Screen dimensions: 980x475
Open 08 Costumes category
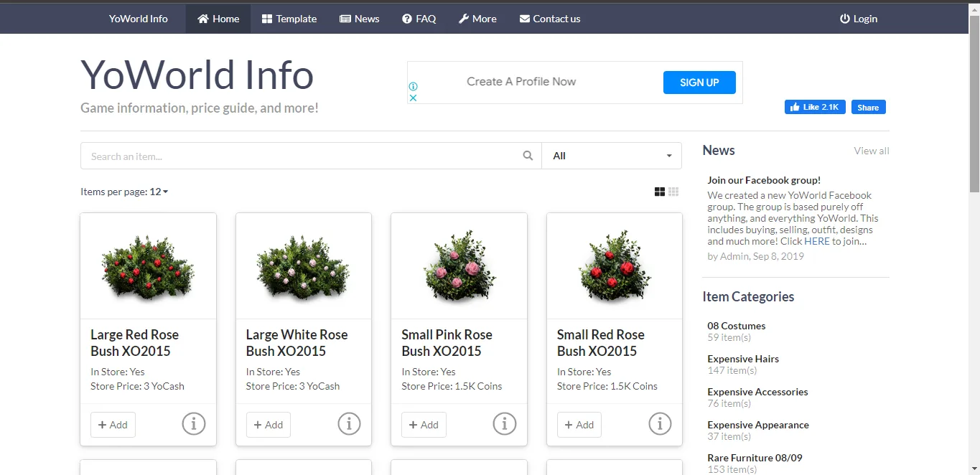[737, 326]
